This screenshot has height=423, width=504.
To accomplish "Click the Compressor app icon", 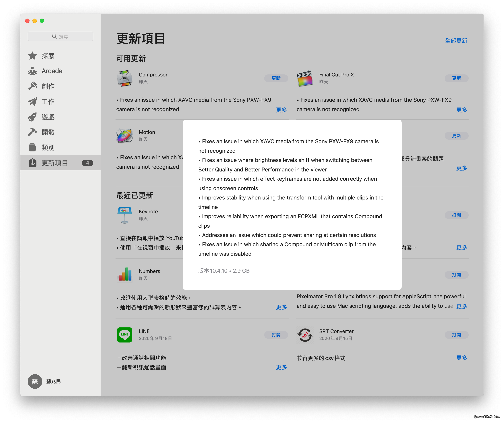I will [125, 78].
